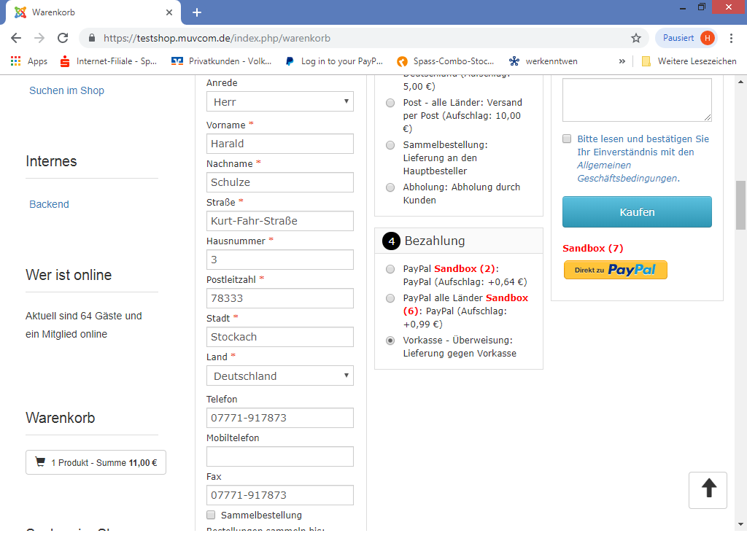Open a new browser tab
747x560 pixels.
pos(197,12)
